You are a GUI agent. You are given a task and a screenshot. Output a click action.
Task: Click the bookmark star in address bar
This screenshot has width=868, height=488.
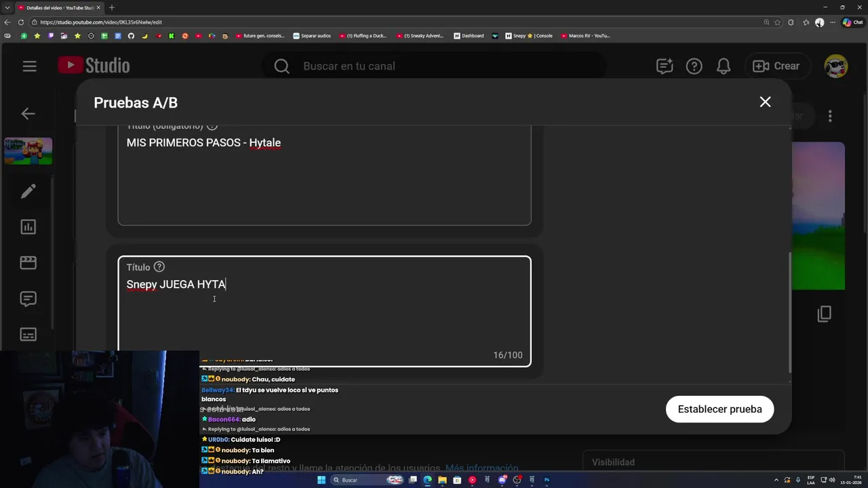pyautogui.click(x=778, y=22)
